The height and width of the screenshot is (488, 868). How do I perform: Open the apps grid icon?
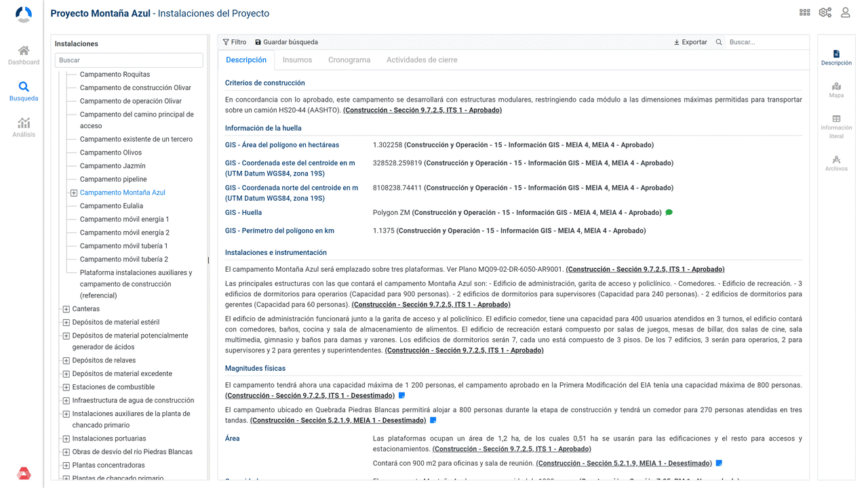[805, 12]
